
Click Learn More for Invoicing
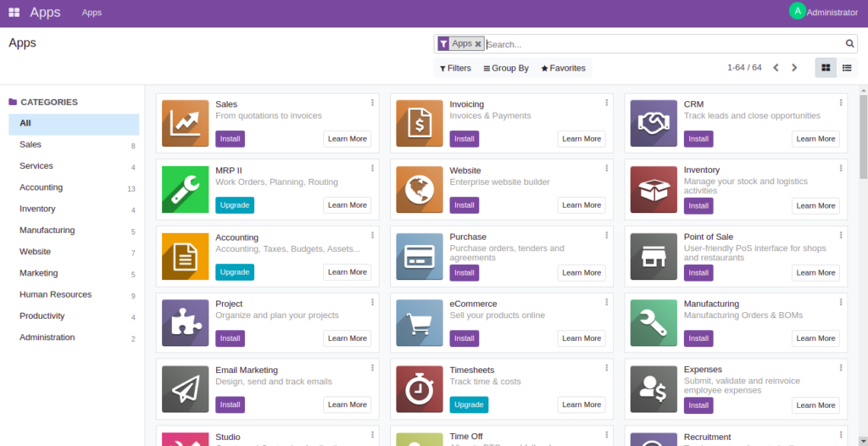click(581, 139)
